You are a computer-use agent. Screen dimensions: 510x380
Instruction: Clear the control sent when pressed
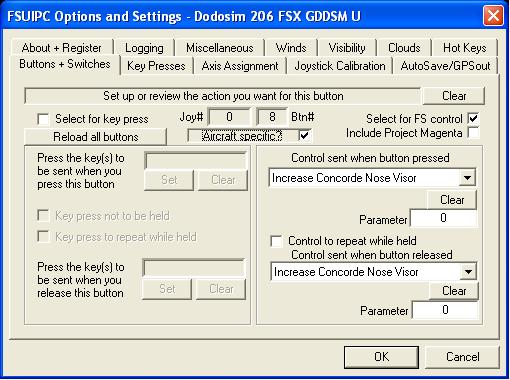point(452,200)
